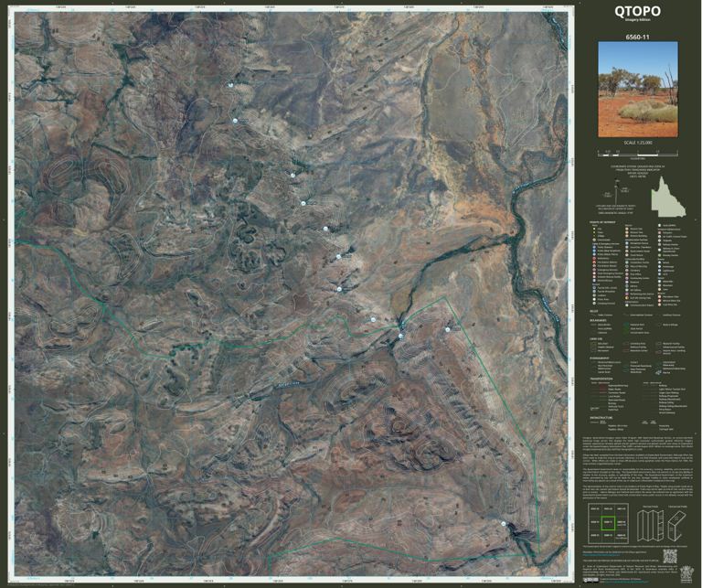The image size is (702, 588).
Task: Click the vertical folds diagram
Action: pyautogui.click(x=651, y=526)
